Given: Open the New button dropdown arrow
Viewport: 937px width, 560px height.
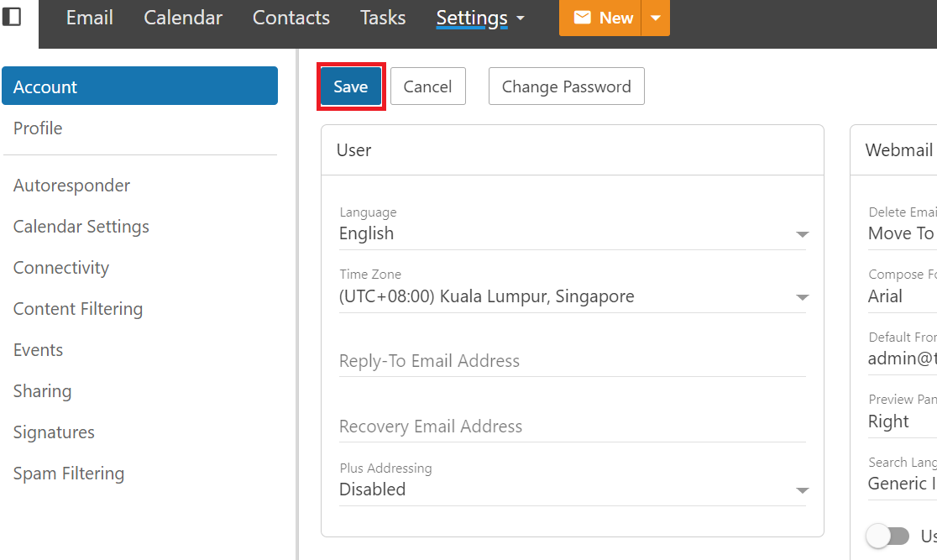Looking at the screenshot, I should tap(656, 18).
